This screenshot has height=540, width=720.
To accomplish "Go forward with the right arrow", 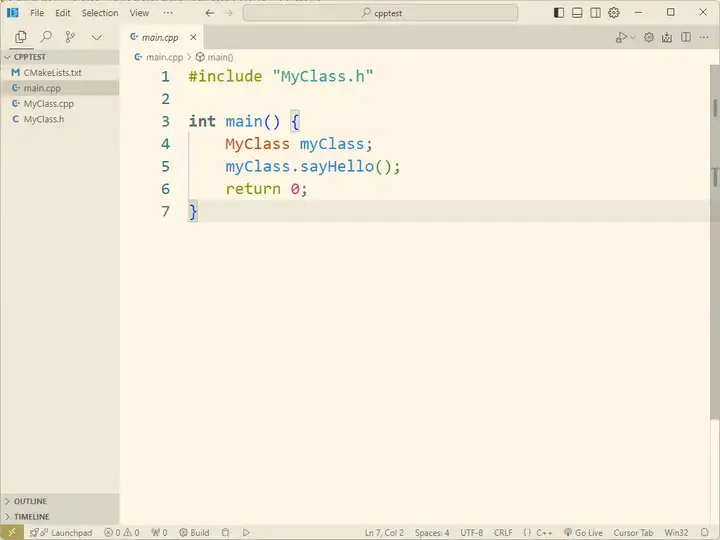I will coord(228,13).
